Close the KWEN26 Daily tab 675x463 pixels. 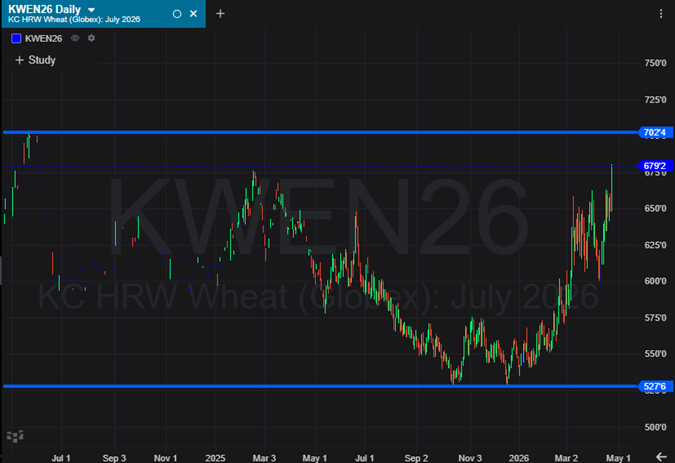pos(194,14)
